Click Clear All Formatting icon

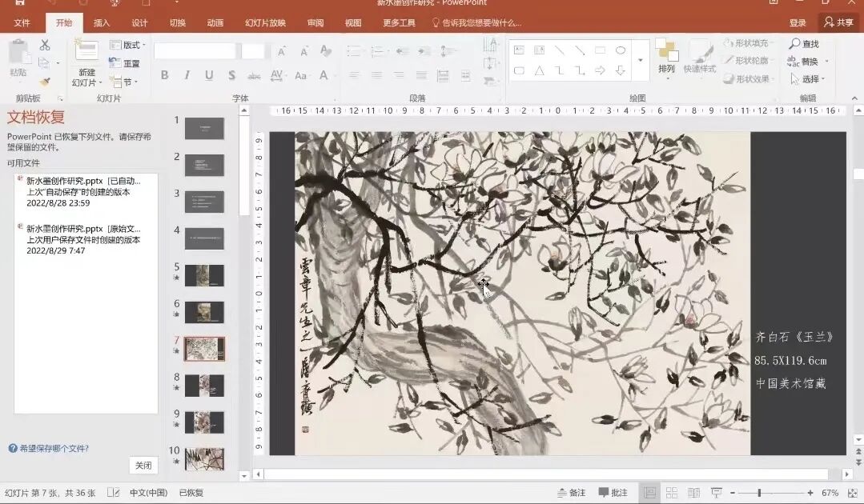tap(326, 51)
